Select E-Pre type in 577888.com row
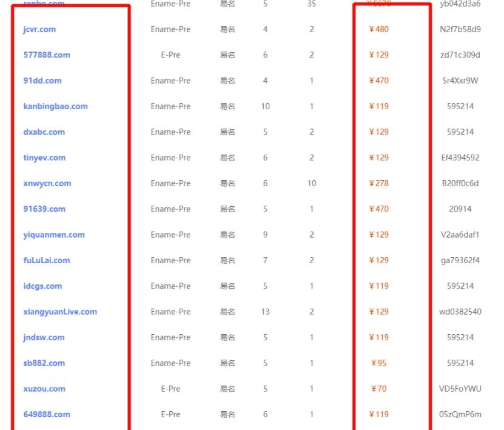 pos(170,55)
